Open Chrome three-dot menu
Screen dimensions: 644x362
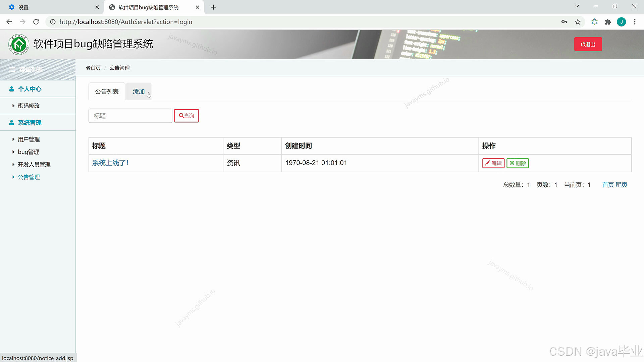pos(635,22)
